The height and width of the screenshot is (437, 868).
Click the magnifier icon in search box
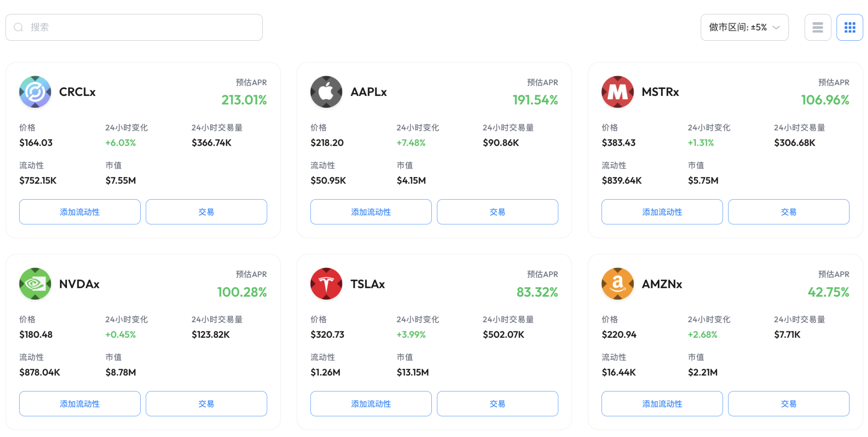coord(19,27)
